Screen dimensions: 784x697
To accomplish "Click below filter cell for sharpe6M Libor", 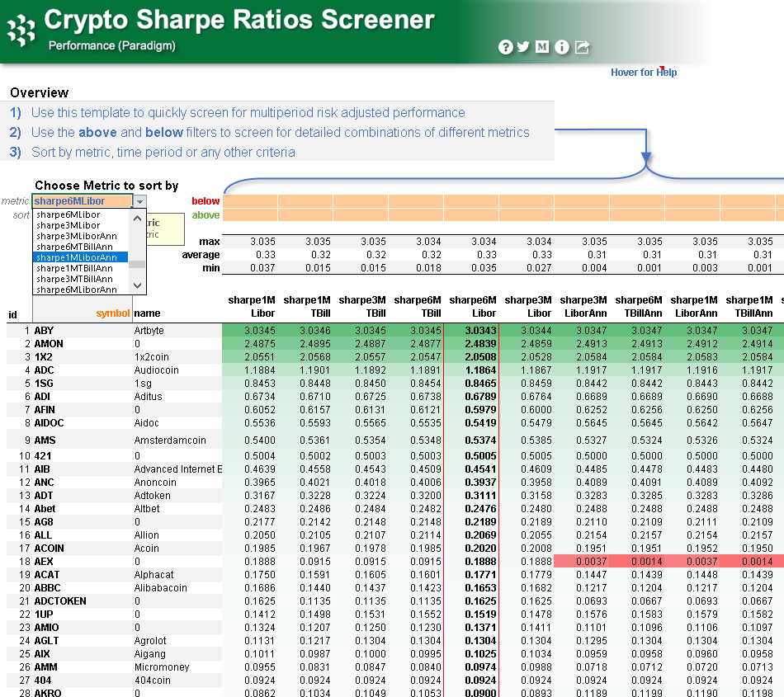I will [471, 201].
